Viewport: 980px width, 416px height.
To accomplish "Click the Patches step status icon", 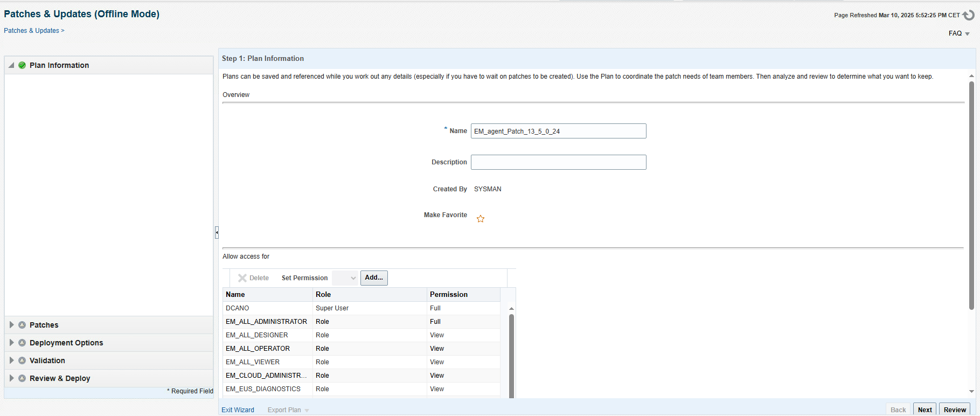I will pos(22,325).
